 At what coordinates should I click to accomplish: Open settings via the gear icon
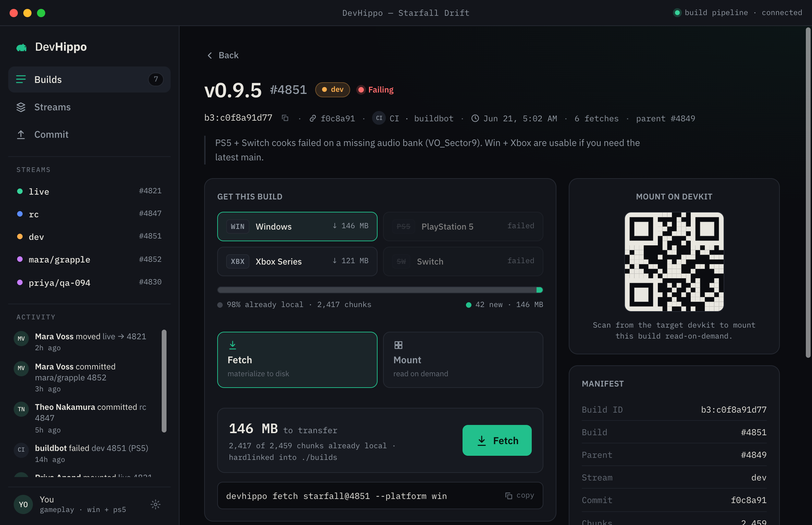pyautogui.click(x=156, y=504)
